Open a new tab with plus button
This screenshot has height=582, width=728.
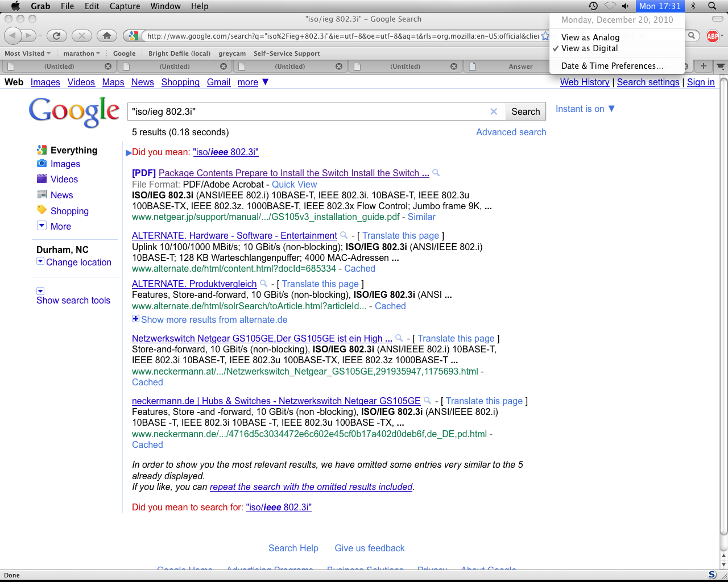pyautogui.click(x=703, y=66)
